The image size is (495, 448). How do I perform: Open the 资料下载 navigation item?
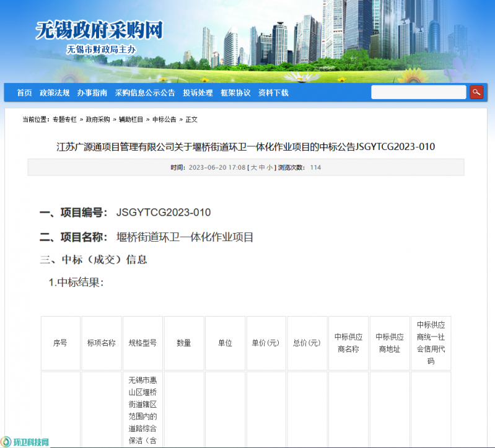tap(273, 93)
